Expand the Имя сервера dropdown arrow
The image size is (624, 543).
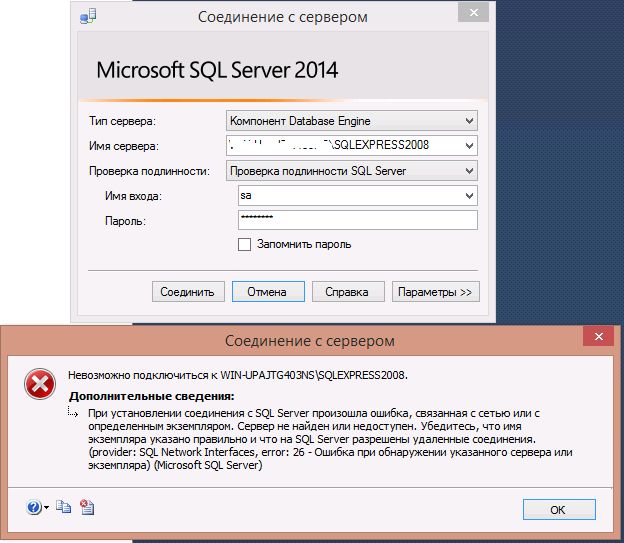coord(469,146)
